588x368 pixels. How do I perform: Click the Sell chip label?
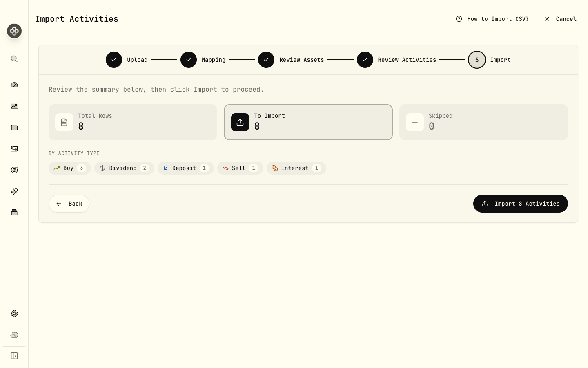point(238,168)
